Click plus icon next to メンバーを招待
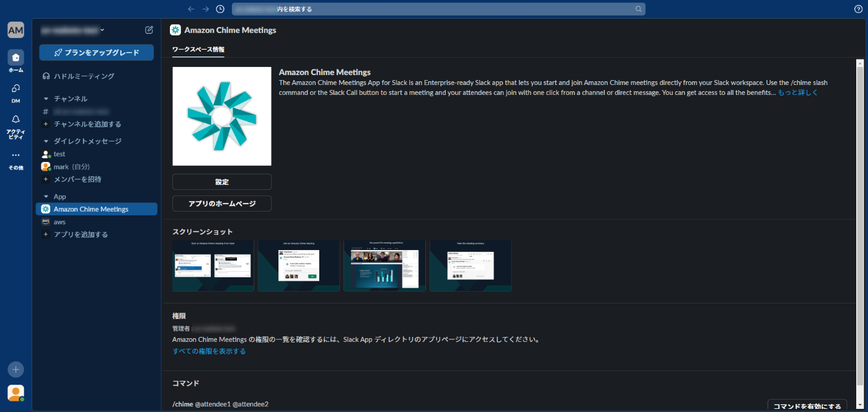Image resolution: width=868 pixels, height=412 pixels. (x=45, y=179)
